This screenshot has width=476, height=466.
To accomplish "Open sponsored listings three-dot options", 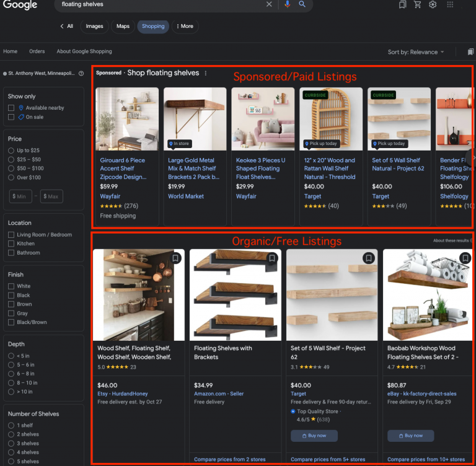I will tap(206, 73).
